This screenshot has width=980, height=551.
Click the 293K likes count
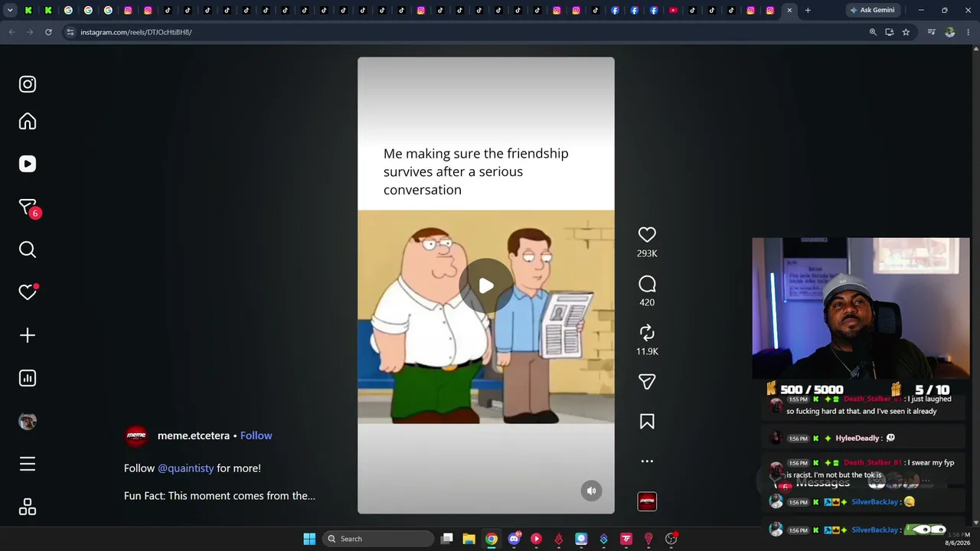coord(647,253)
